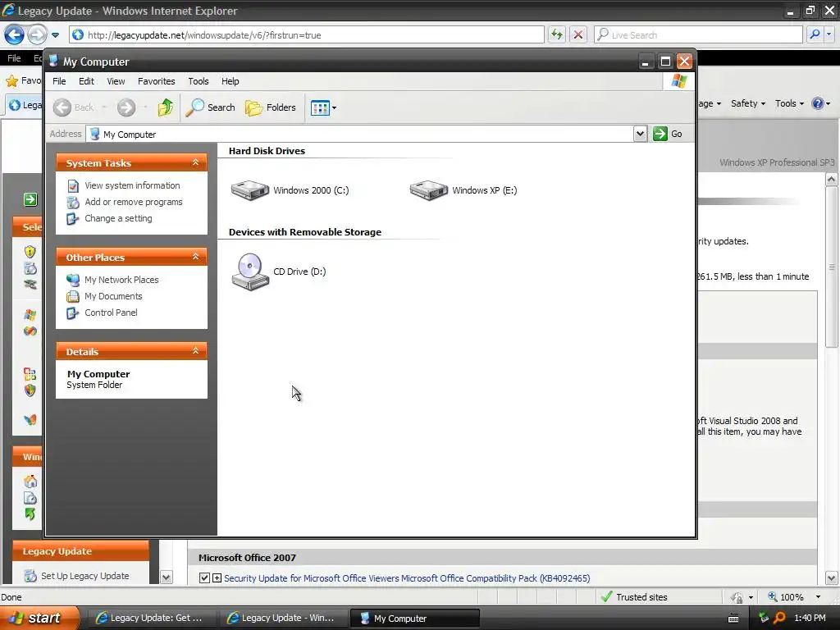Open the View menu in My Computer
The height and width of the screenshot is (630, 840).
(116, 81)
